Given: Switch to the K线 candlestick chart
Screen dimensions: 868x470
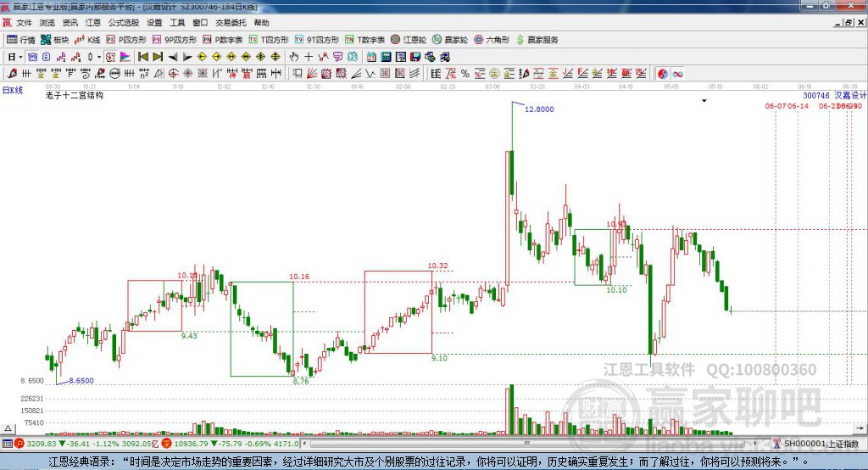Looking at the screenshot, I should [x=88, y=40].
